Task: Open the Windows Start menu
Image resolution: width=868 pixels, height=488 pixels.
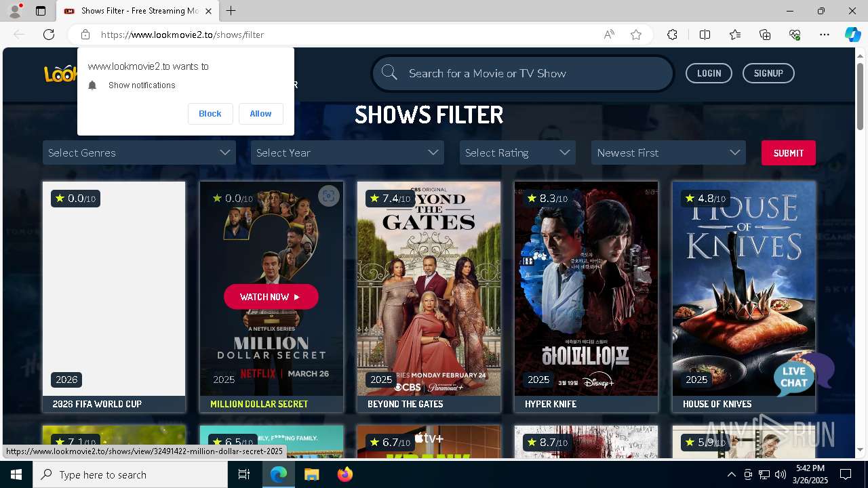Action: click(x=16, y=474)
